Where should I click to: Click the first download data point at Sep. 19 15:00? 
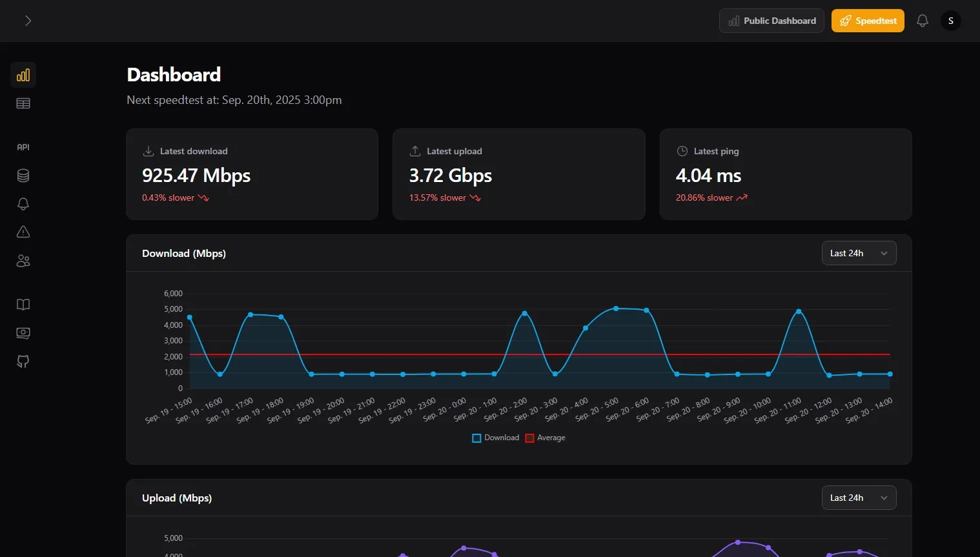[x=190, y=318]
